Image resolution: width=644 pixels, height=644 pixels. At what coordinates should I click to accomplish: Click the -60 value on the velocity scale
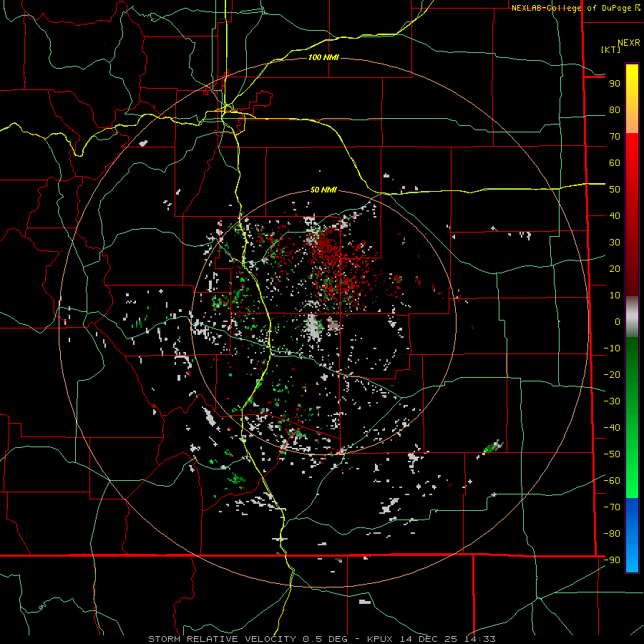(612, 481)
